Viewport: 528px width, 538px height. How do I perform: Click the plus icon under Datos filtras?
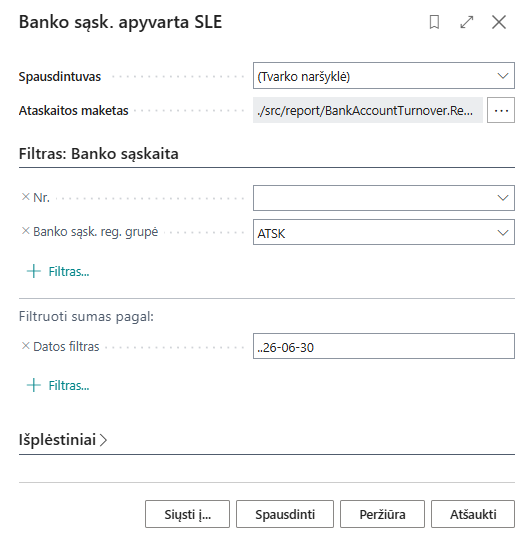tap(34, 385)
